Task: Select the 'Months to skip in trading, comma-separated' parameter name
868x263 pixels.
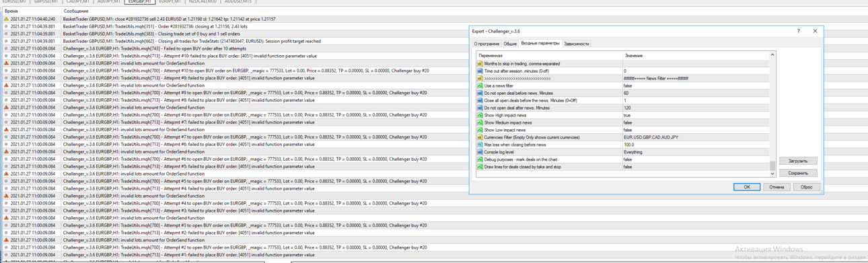Action: (522, 64)
